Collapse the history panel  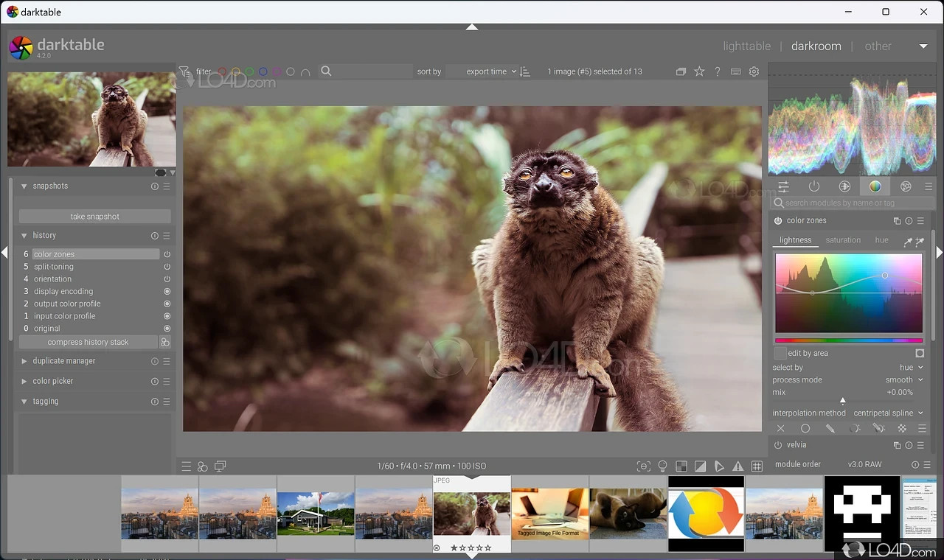click(24, 236)
